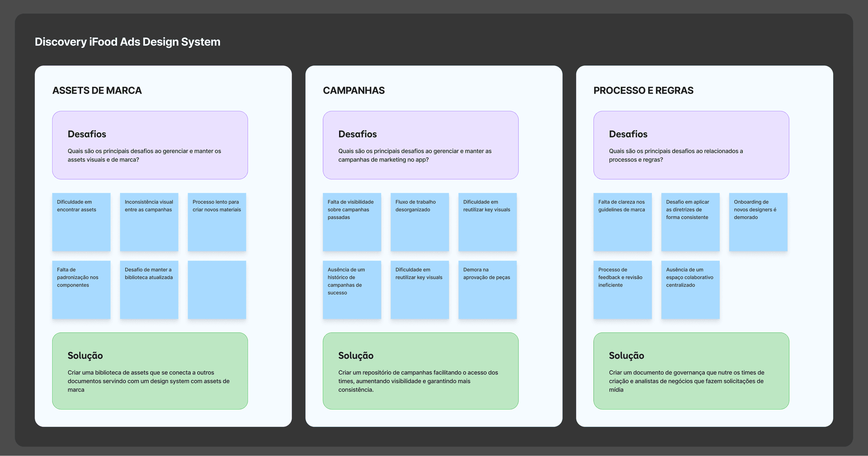This screenshot has width=868, height=456.
Task: Select sticky note "Desafio de manter a biblioteca atualizada"
Action: pyautogui.click(x=149, y=290)
